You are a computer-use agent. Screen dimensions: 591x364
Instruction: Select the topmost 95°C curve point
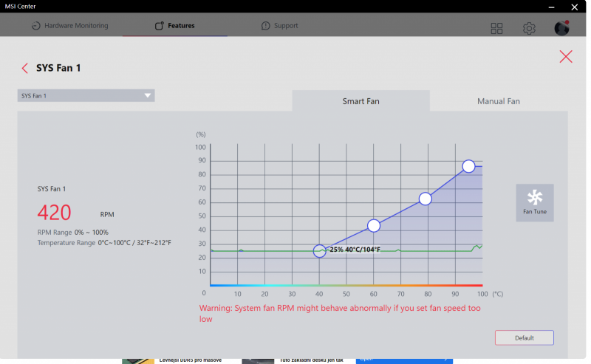click(x=468, y=166)
